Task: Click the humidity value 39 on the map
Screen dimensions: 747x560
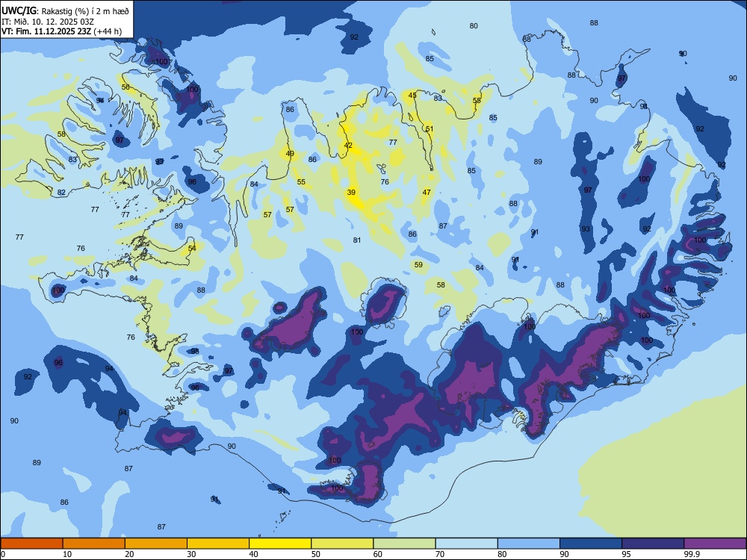Action: coord(351,193)
